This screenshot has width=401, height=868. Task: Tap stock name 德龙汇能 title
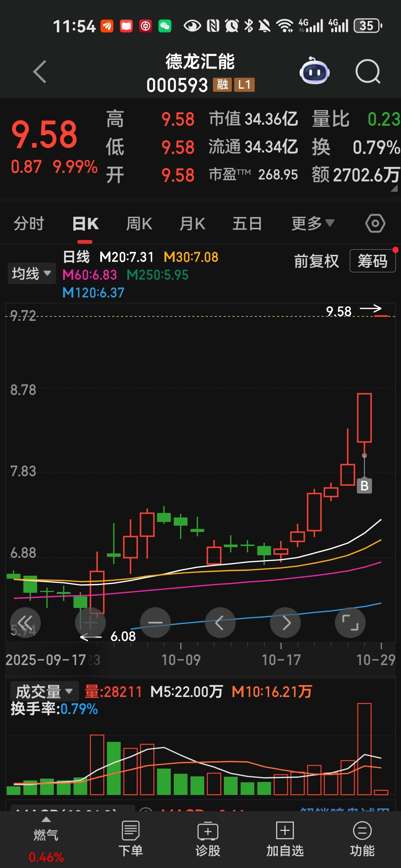coord(200,62)
